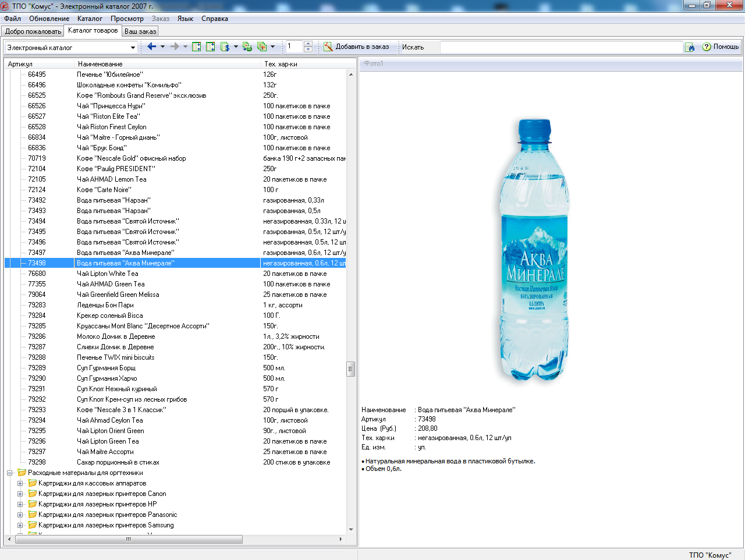Click the folder icon of Картриджи для лазерных принтеров HP
The width and height of the screenshot is (745, 560).
[33, 504]
